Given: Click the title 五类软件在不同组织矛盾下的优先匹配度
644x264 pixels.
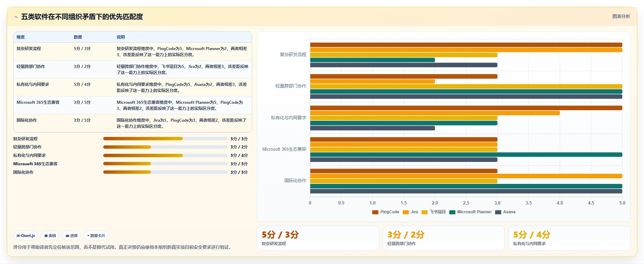Looking at the screenshot, I should (82, 17).
